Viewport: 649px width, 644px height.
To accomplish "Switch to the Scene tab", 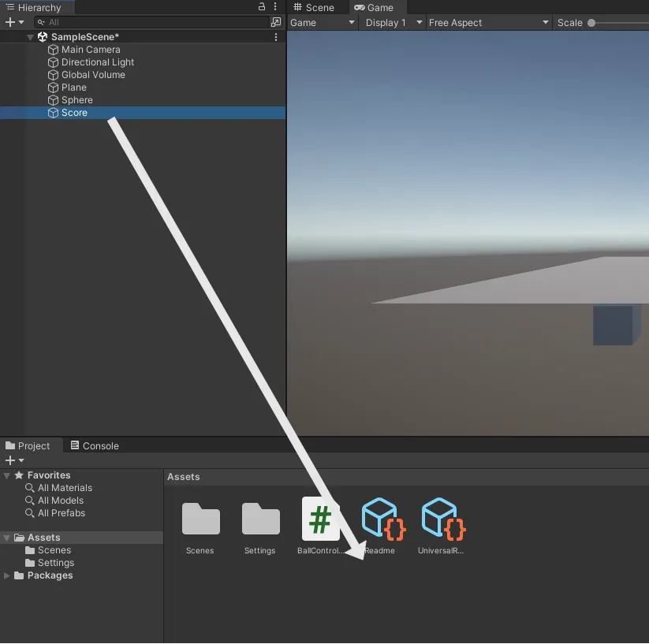I will (x=314, y=8).
